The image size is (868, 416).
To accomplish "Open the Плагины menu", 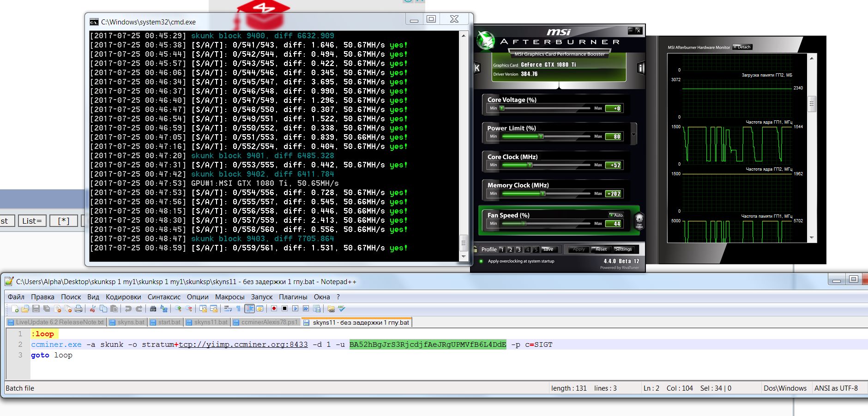I will (293, 297).
